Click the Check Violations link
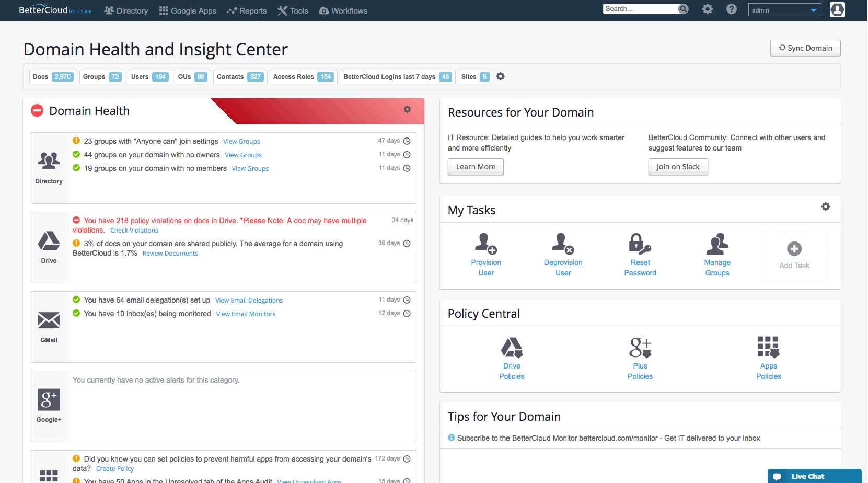The height and width of the screenshot is (483, 868). click(x=134, y=231)
